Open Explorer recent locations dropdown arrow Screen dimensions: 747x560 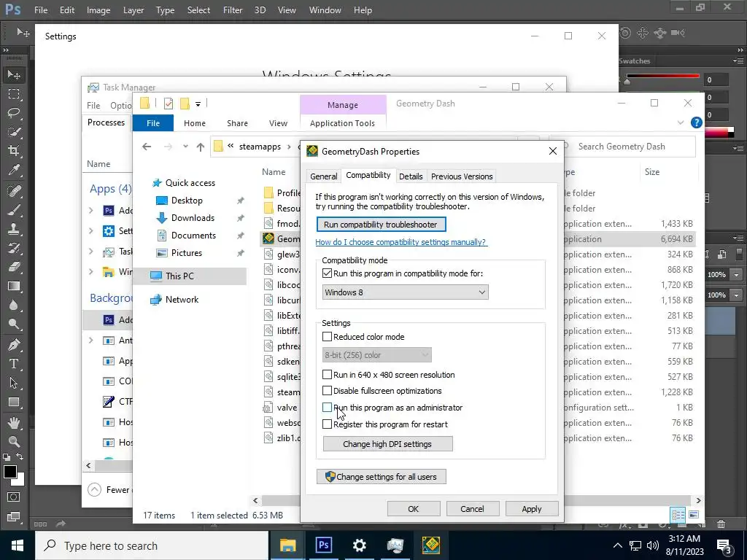click(x=185, y=147)
